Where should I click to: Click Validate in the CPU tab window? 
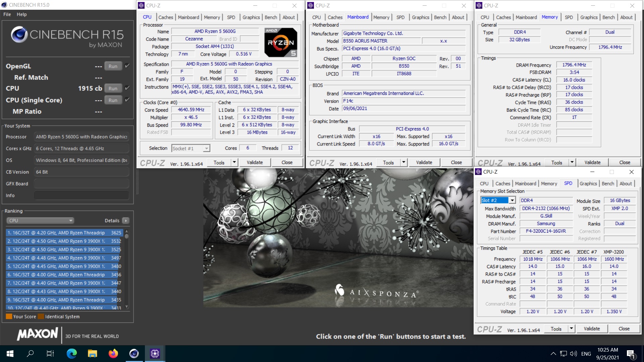click(x=255, y=162)
